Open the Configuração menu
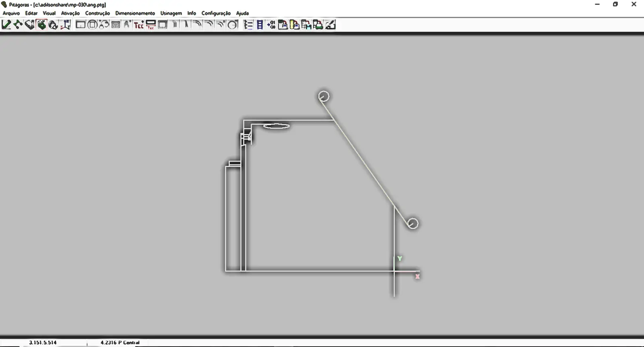The image size is (644, 347). tap(216, 13)
